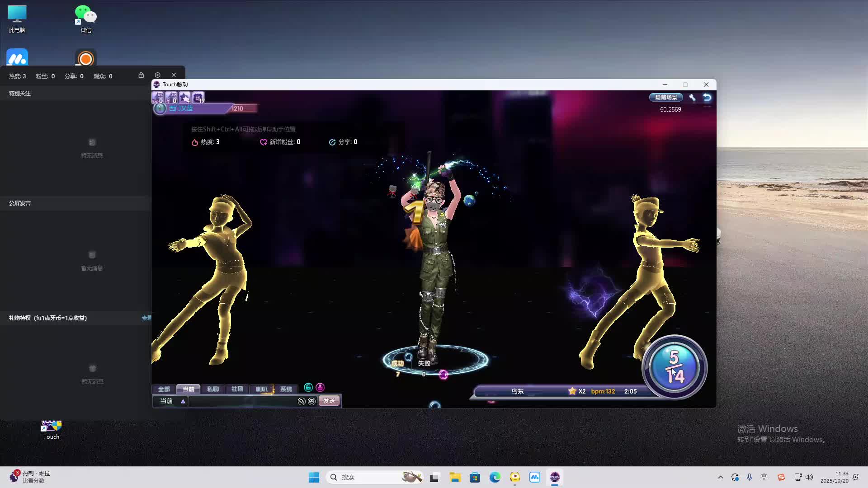The height and width of the screenshot is (488, 868).
Task: Open the emoji picker in chat box
Action: (x=311, y=401)
